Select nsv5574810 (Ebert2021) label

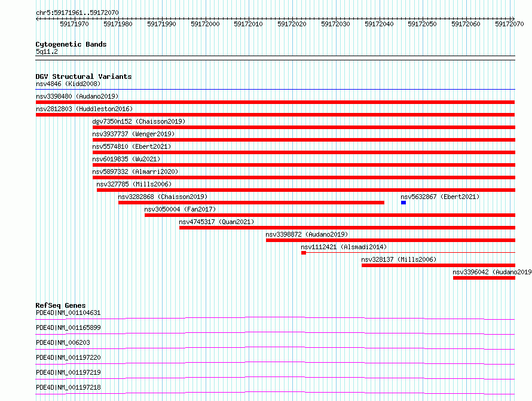(132, 146)
